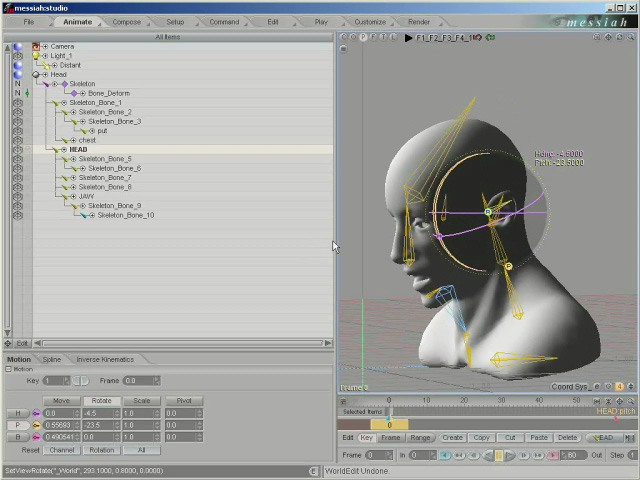Click the heading channel key icon
This screenshot has height=480, width=640.
click(x=36, y=413)
